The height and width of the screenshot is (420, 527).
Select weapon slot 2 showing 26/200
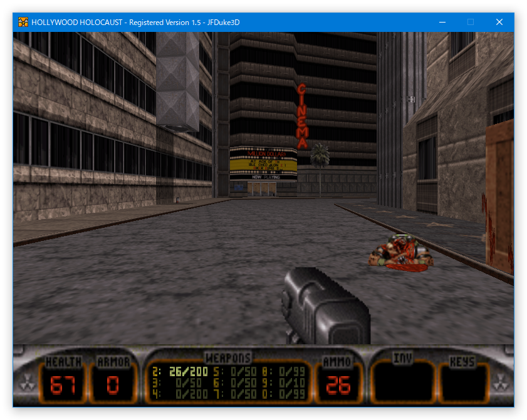(x=180, y=372)
